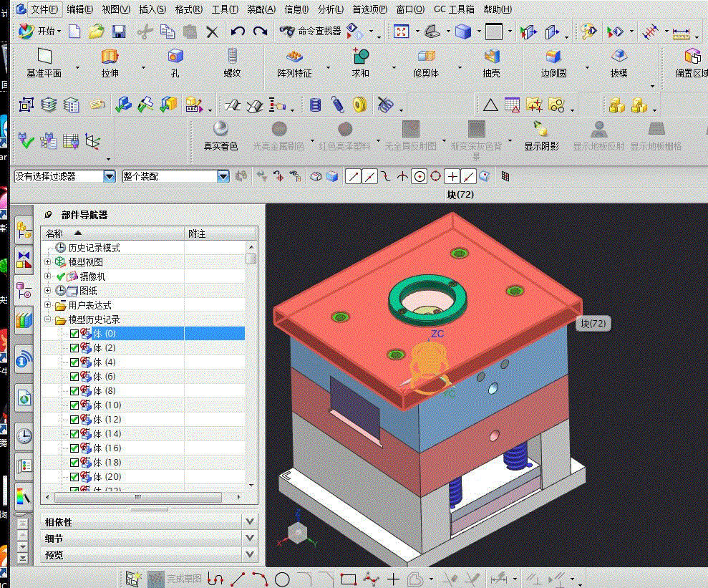
Task: Toggle the 体 (16) checkbox
Action: coord(74,448)
